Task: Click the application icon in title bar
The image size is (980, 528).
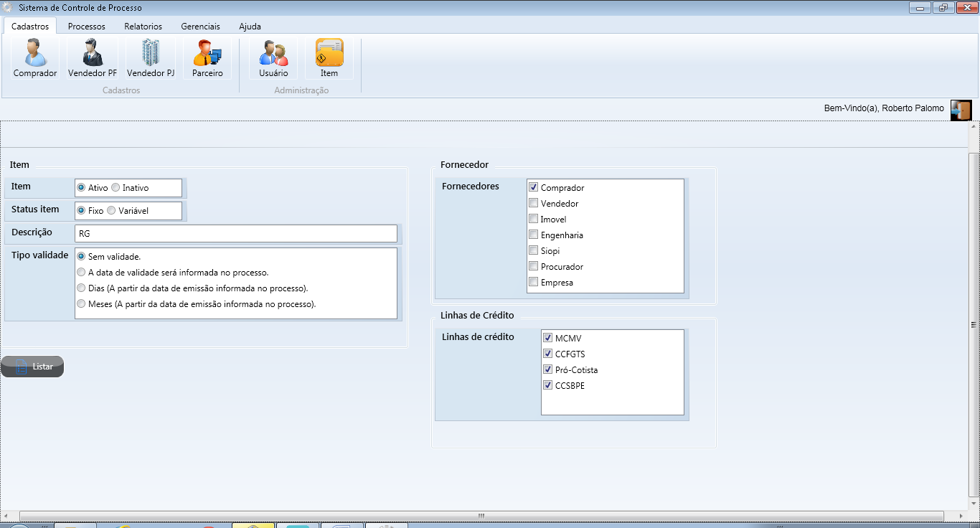Action: point(8,8)
